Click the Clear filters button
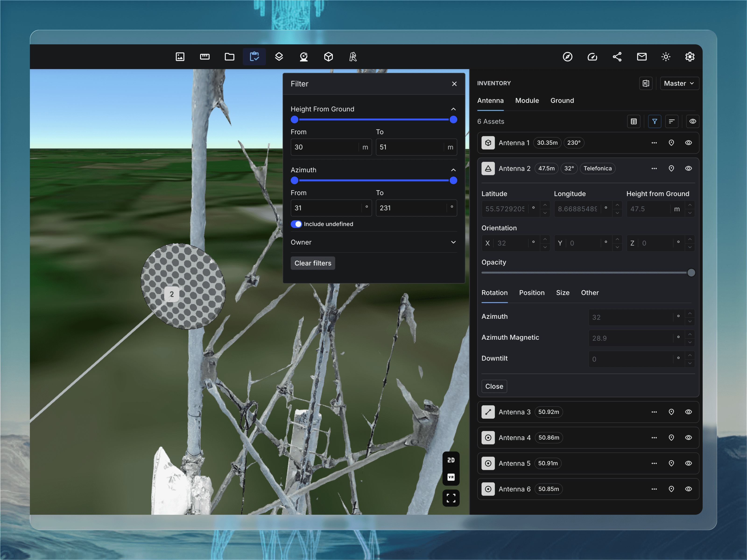Screen dimensions: 747x560 [313, 263]
